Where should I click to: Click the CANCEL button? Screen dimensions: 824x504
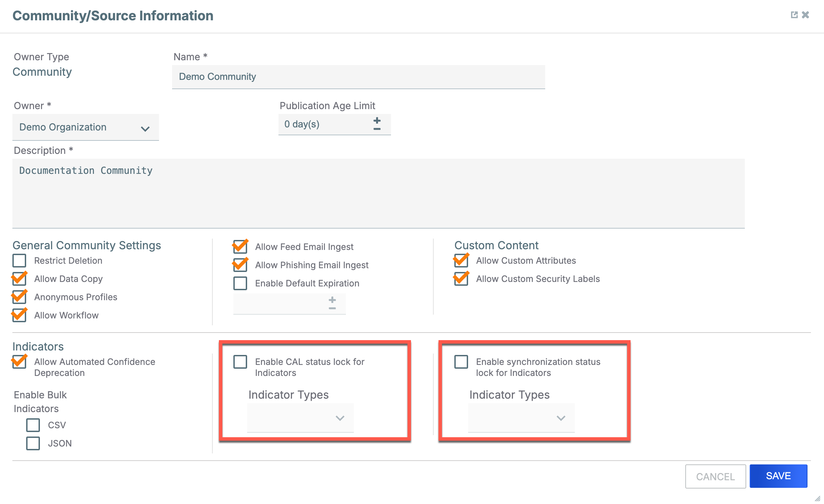coord(715,476)
